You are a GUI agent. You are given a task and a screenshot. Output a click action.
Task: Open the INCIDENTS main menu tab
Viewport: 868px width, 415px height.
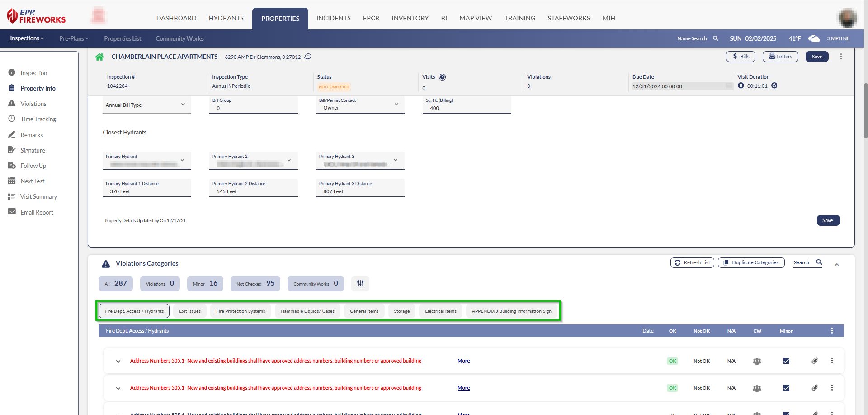[x=333, y=18]
